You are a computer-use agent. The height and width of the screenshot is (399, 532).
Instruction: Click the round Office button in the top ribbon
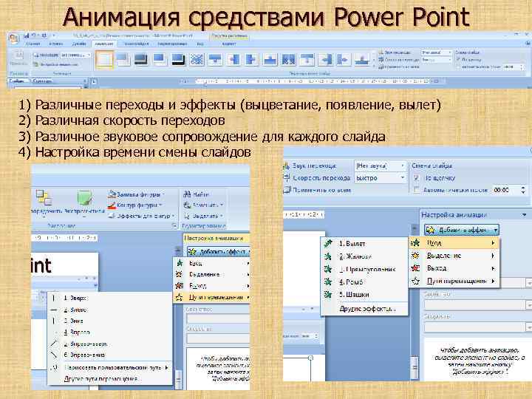[14, 38]
